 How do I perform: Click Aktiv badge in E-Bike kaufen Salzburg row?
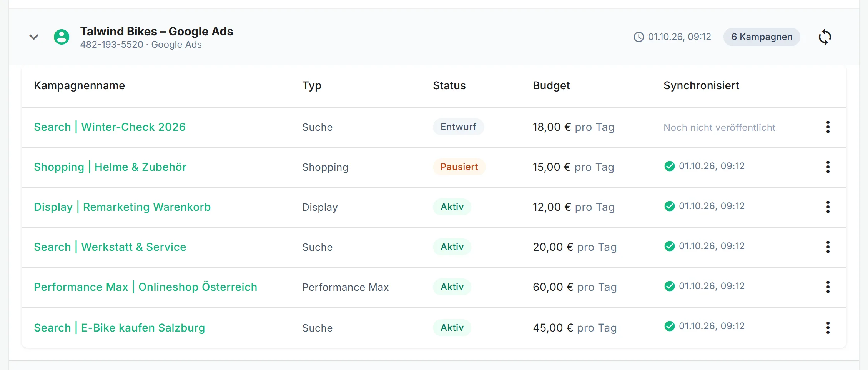pyautogui.click(x=452, y=328)
